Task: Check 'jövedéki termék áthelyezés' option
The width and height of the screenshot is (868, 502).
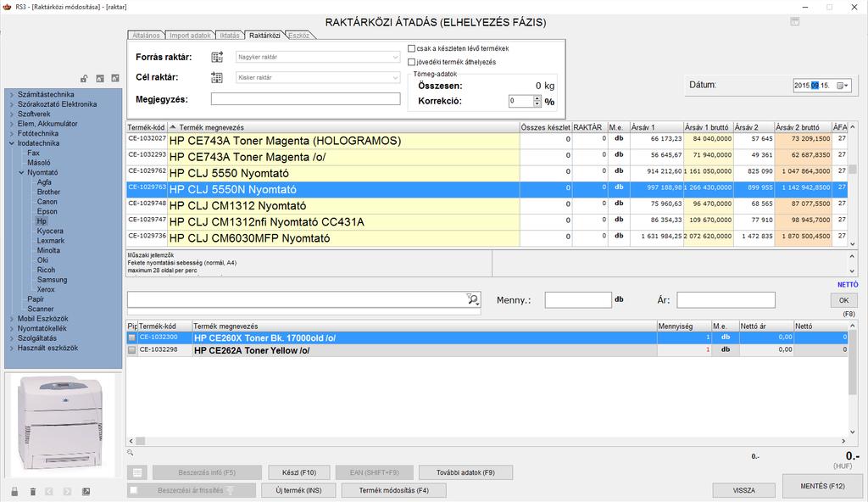Action: pos(411,62)
